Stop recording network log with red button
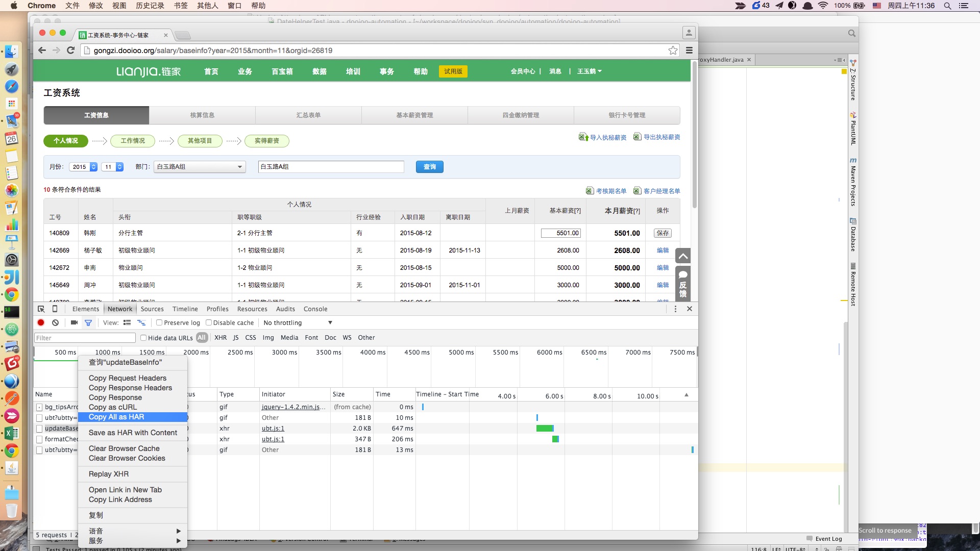 pos(41,322)
